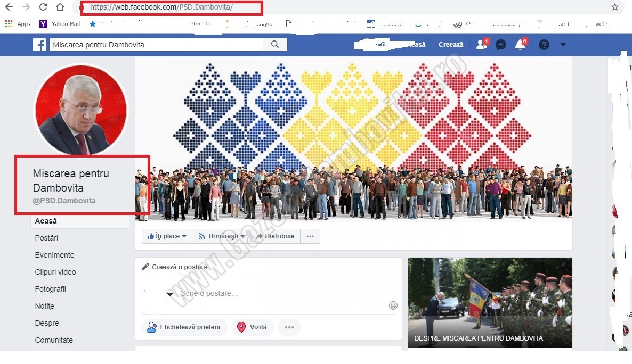Screen dimensions: 632x364
Task: Open the emoji picker smiley icon
Action: pyautogui.click(x=393, y=305)
